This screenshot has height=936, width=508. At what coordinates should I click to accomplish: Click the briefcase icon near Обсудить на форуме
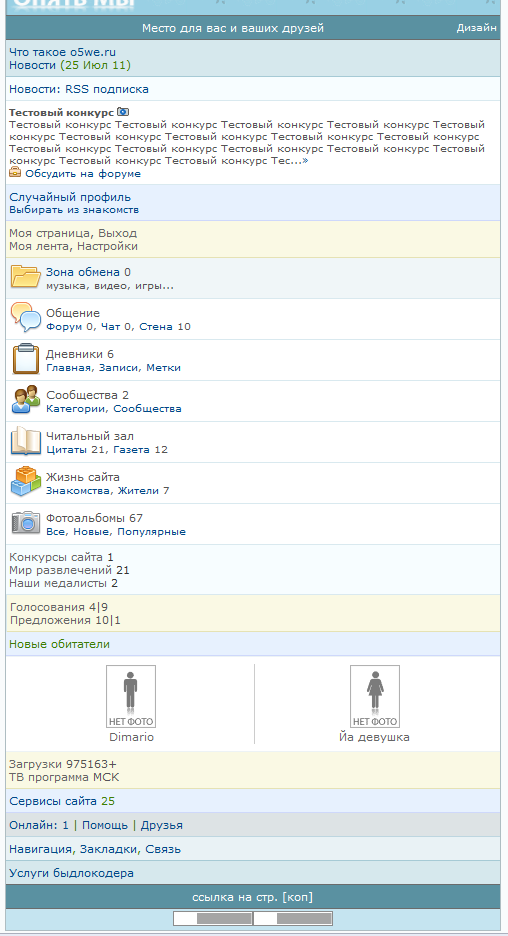pos(15,173)
